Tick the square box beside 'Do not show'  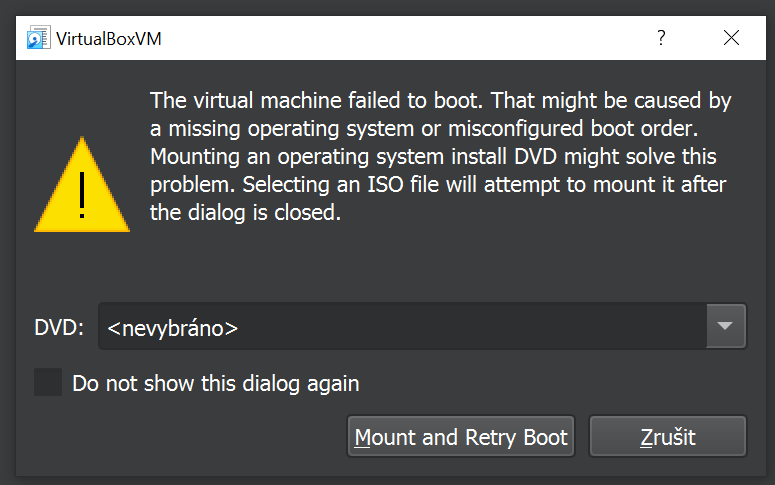tap(48, 382)
